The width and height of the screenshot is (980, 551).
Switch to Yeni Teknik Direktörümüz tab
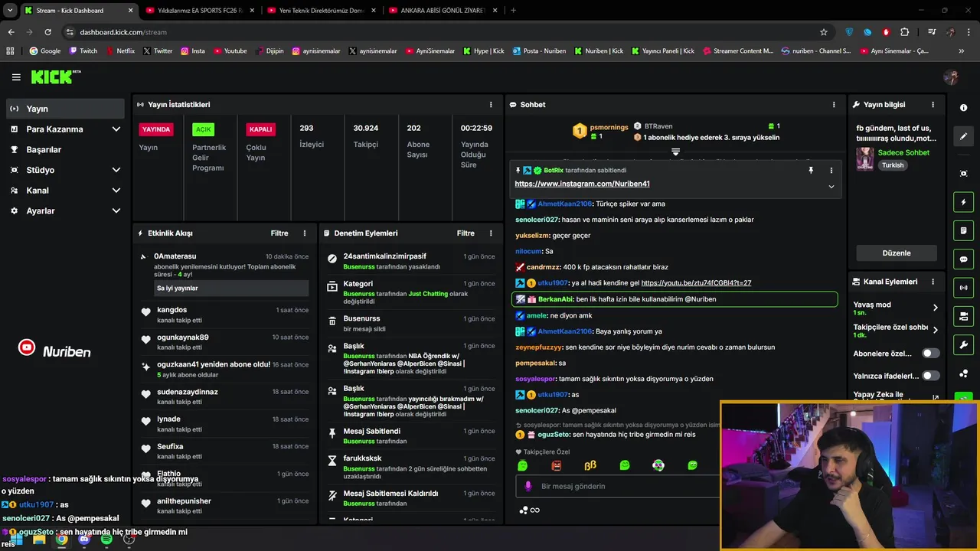click(x=320, y=11)
